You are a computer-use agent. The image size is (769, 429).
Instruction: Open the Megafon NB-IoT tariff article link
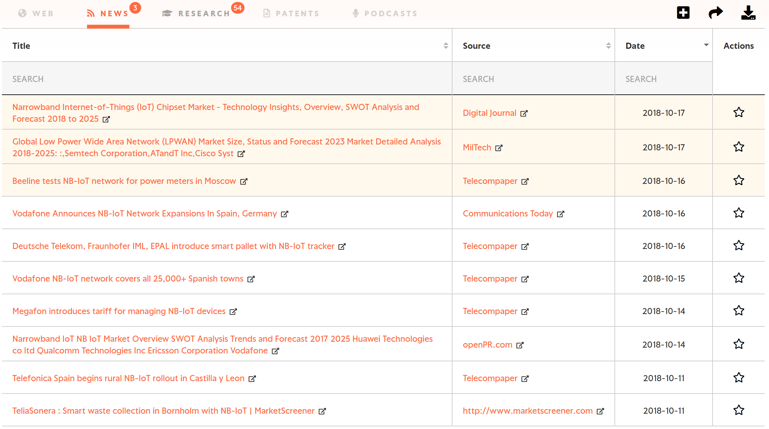(x=119, y=311)
